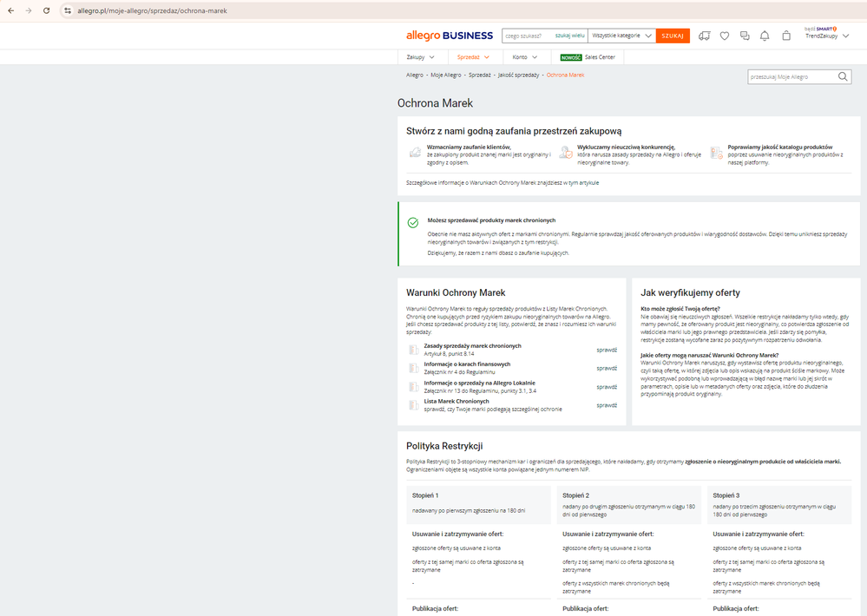Screen dimensions: 867x616
Task: Focus the czego szukasz search field
Action: pyautogui.click(x=528, y=36)
